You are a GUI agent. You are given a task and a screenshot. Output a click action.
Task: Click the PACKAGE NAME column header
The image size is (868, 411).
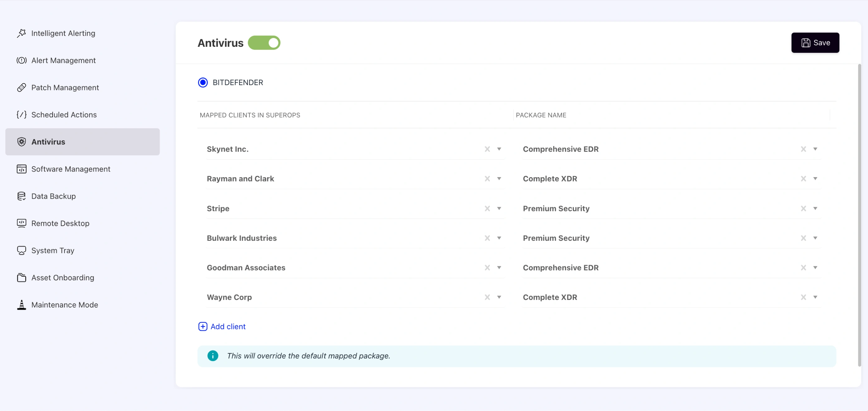click(541, 115)
